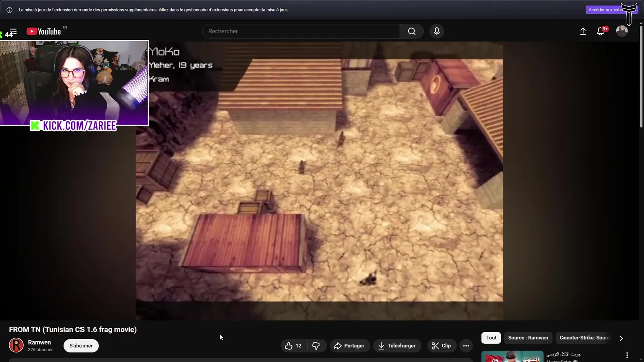Image resolution: width=644 pixels, height=362 pixels.
Task: Open the YouTube hamburger guide menu
Action: [13, 31]
